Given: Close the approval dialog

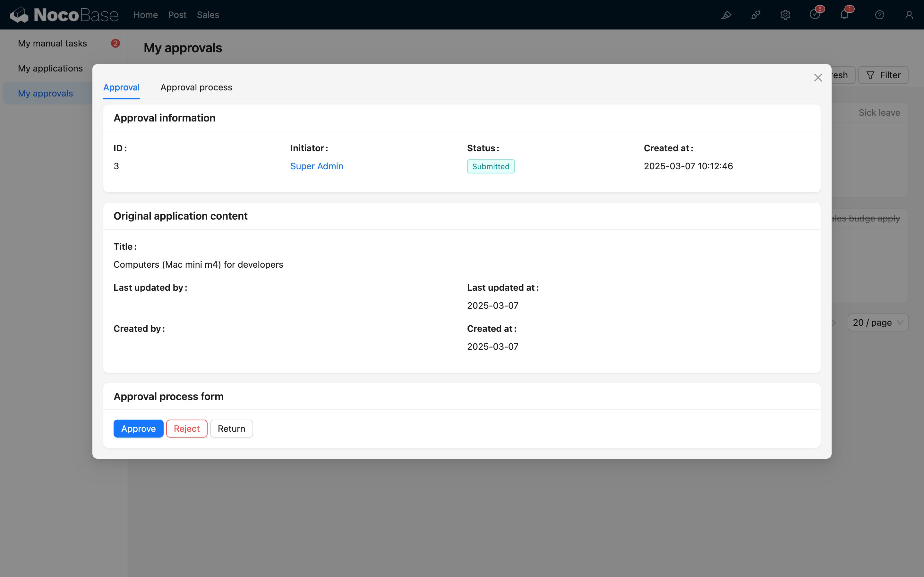Looking at the screenshot, I should [817, 78].
